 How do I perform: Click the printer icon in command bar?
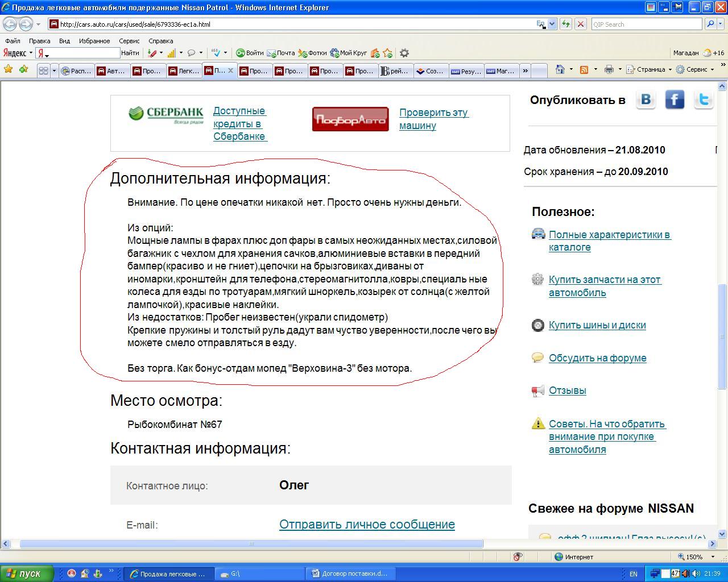tap(609, 69)
